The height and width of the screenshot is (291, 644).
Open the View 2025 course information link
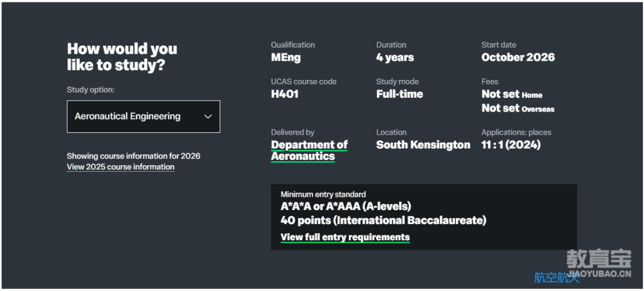point(120,167)
